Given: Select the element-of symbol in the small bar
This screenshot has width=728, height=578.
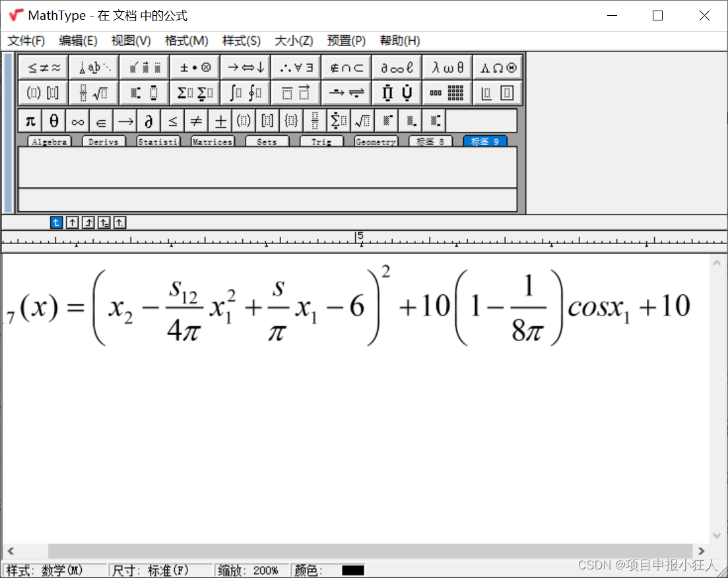Looking at the screenshot, I should pyautogui.click(x=101, y=120).
